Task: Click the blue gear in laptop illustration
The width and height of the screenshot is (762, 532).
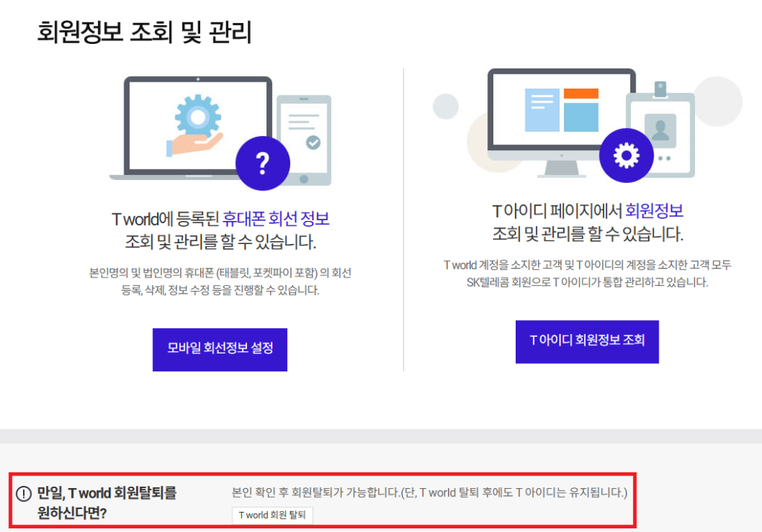Action: click(x=198, y=117)
